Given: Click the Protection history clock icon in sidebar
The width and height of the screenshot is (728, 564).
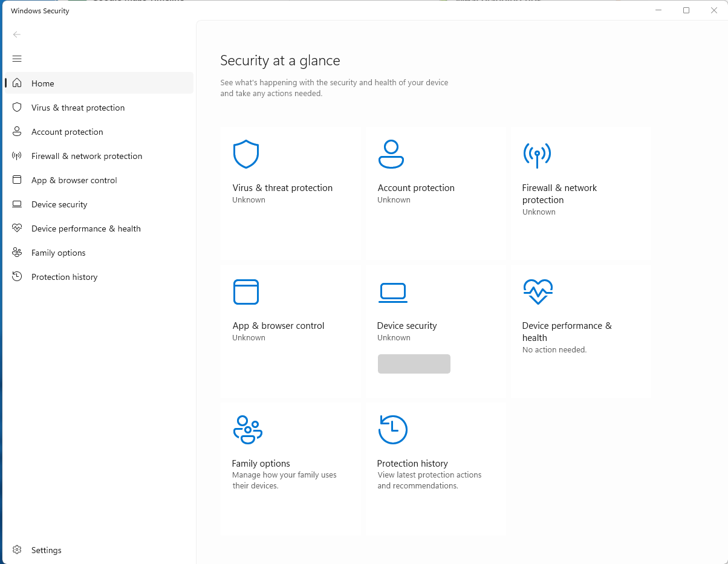Looking at the screenshot, I should 17,276.
